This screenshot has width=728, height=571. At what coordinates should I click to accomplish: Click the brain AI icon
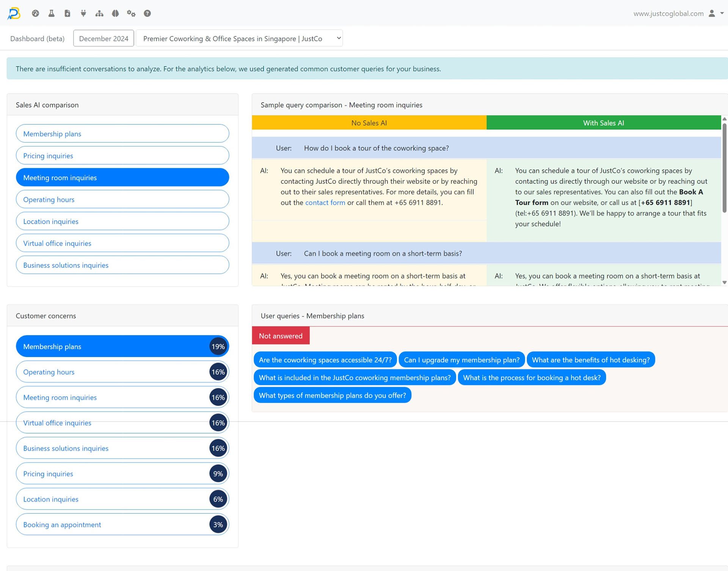coord(115,13)
